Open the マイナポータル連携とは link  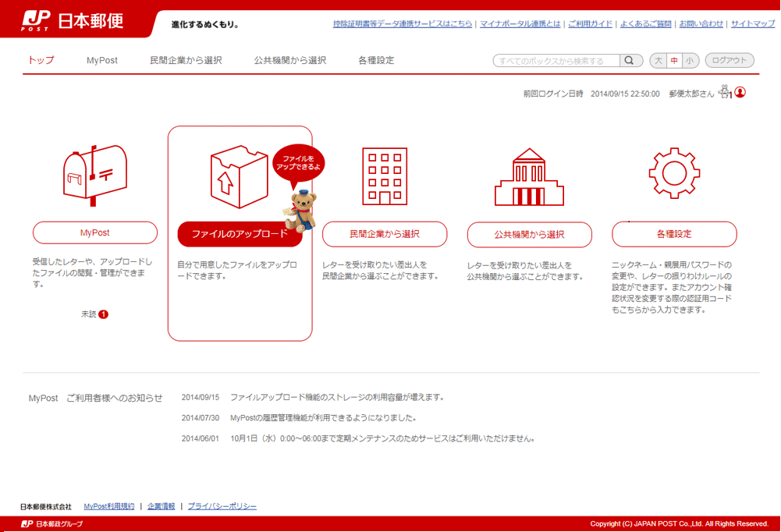(x=520, y=23)
